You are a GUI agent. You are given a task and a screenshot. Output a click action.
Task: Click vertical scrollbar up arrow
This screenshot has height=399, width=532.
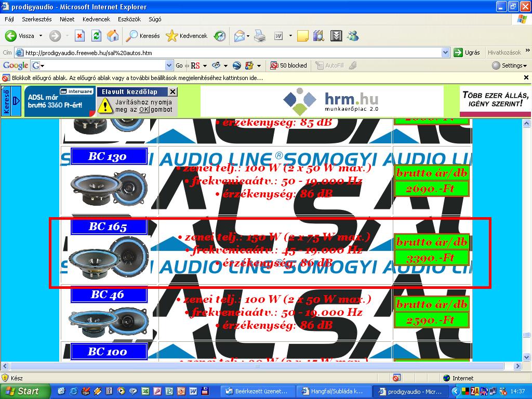527,124
